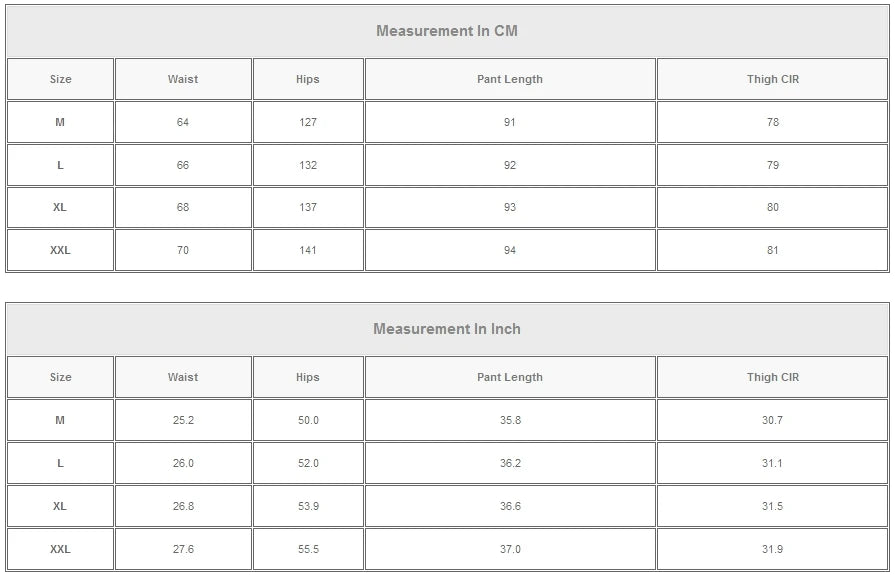Select the thigh value 31.9 inches
The height and width of the screenshot is (579, 895).
(x=773, y=549)
